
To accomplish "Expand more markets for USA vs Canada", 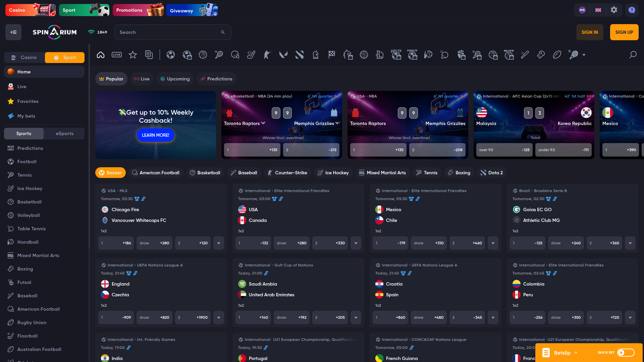I will pyautogui.click(x=356, y=243).
